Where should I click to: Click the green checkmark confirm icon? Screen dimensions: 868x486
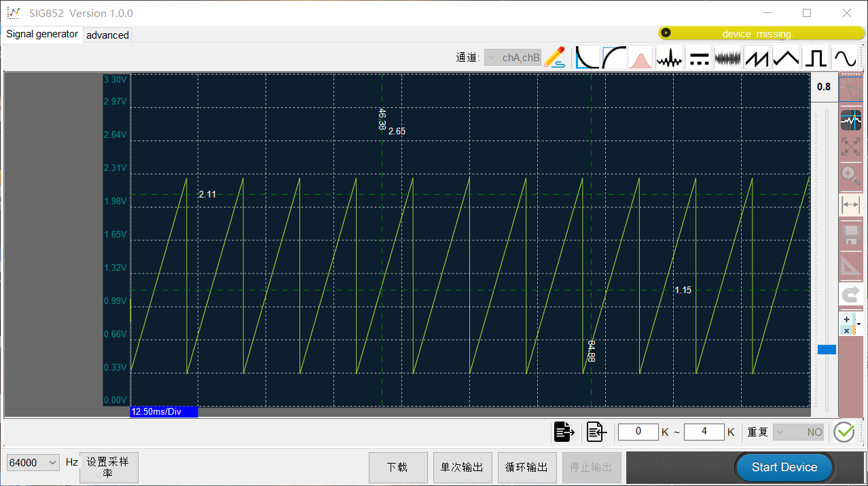tap(844, 432)
